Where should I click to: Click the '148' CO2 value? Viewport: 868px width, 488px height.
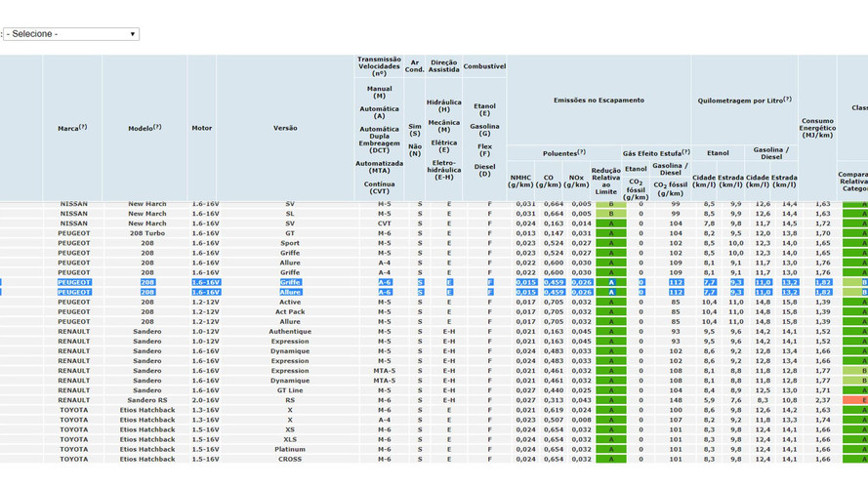676,400
